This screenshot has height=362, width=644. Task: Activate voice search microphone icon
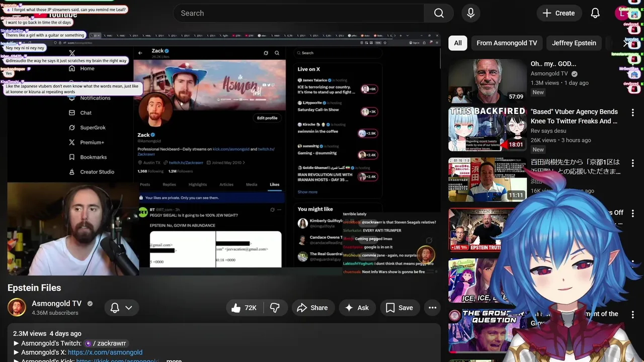tap(470, 13)
